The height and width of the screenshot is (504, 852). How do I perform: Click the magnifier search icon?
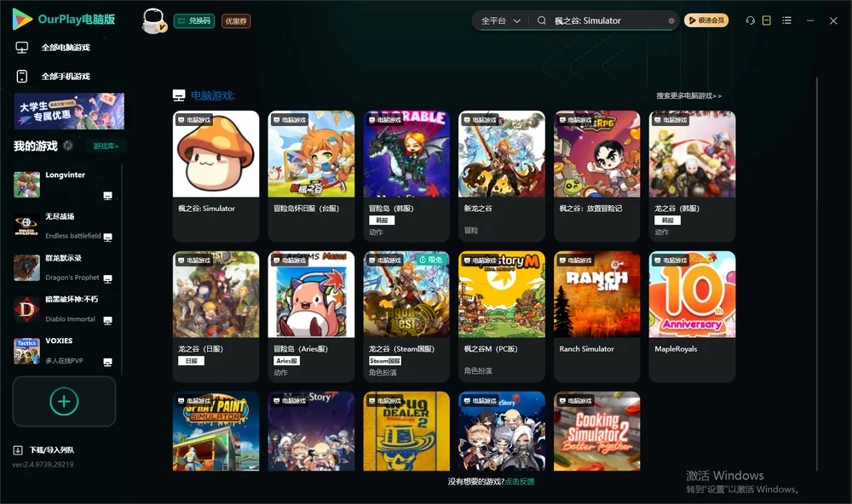pyautogui.click(x=542, y=20)
